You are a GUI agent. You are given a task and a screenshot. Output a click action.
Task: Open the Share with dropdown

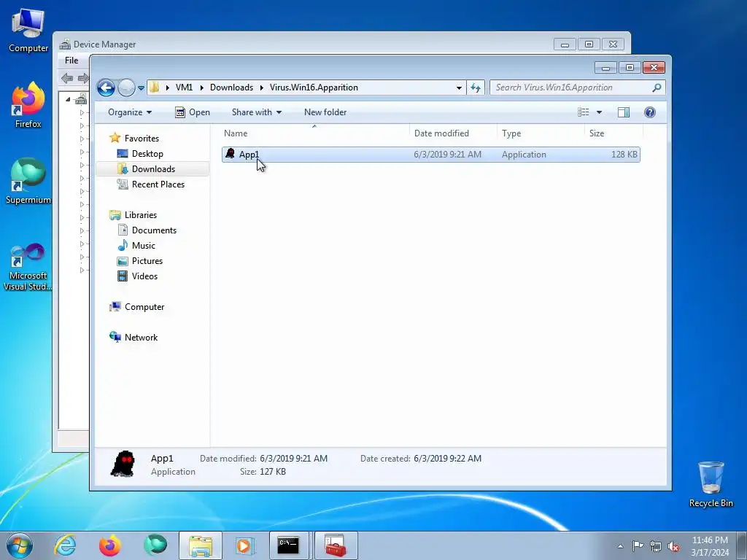click(x=256, y=112)
